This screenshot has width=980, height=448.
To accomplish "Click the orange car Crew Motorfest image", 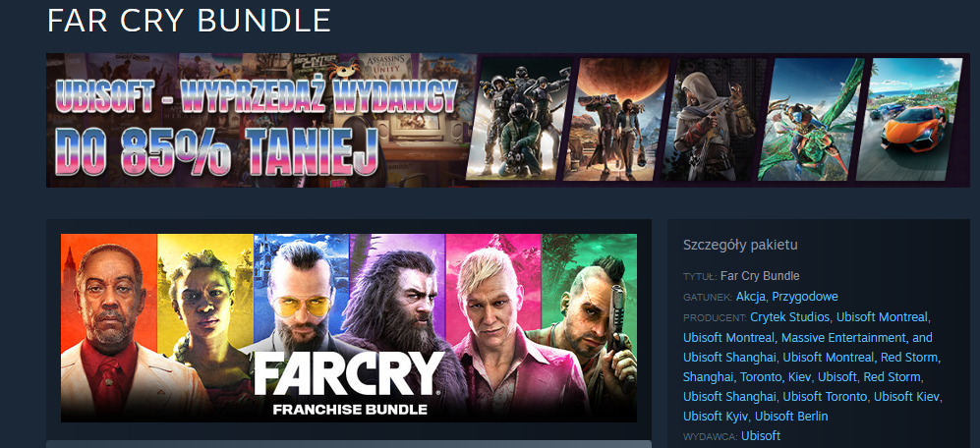I will 909,119.
